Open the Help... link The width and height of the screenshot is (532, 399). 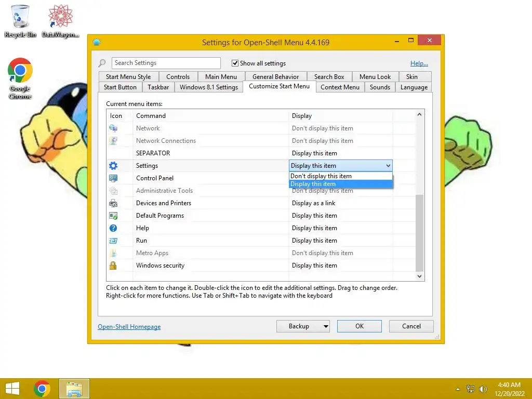pos(419,63)
